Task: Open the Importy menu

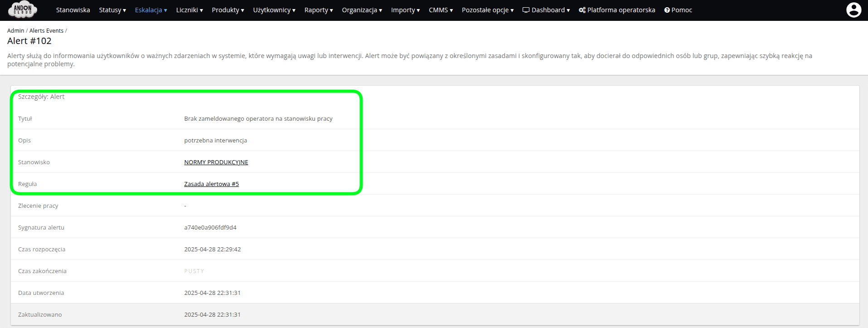Action: (405, 10)
